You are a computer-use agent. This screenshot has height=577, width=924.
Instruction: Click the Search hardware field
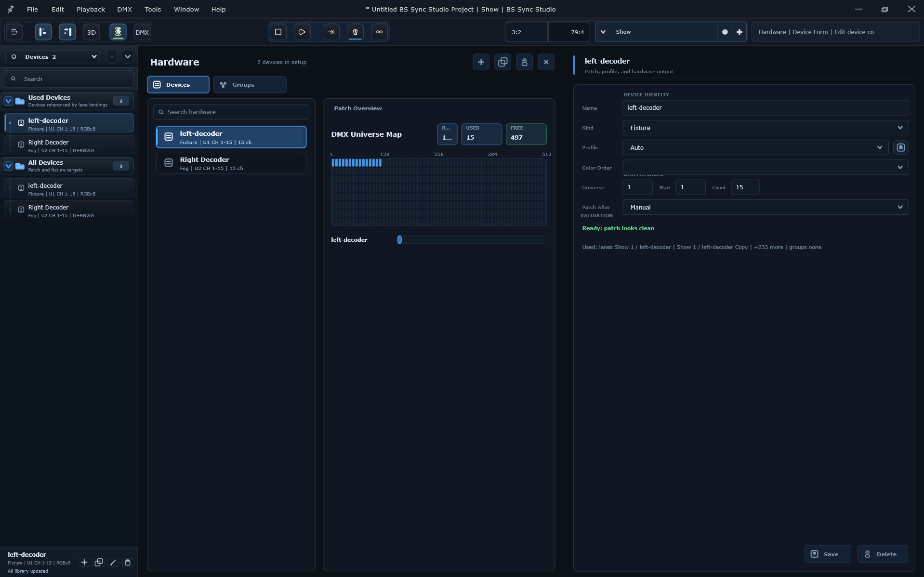(231, 112)
